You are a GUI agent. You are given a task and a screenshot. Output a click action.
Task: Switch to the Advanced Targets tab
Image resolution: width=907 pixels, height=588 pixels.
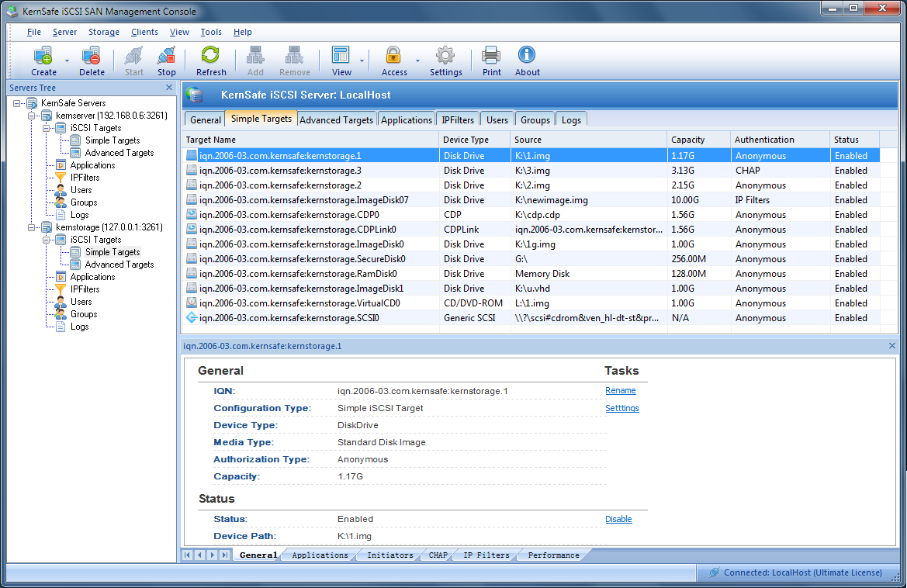pyautogui.click(x=336, y=119)
